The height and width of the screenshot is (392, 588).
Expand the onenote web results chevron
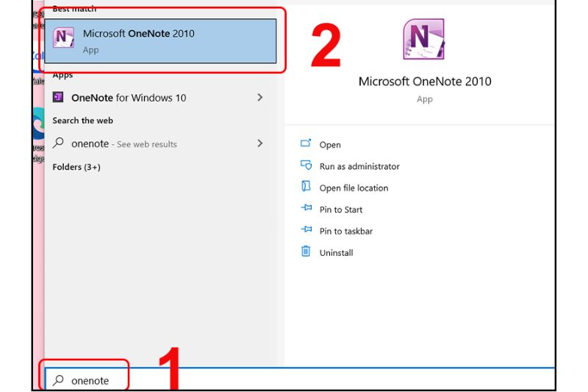pyautogui.click(x=260, y=143)
